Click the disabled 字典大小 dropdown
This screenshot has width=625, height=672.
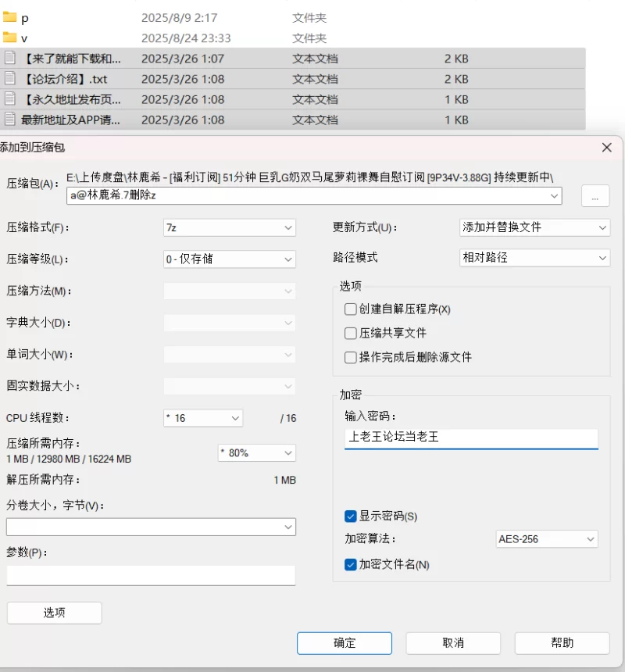click(230, 323)
